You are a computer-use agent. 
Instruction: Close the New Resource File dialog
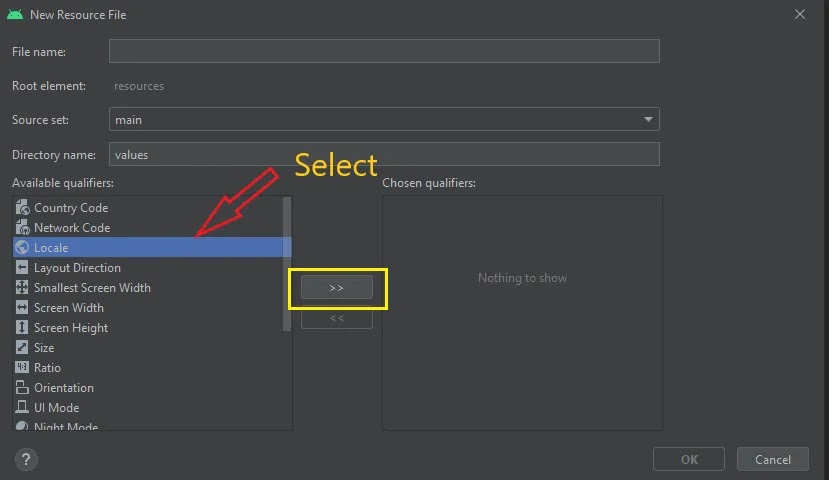799,14
